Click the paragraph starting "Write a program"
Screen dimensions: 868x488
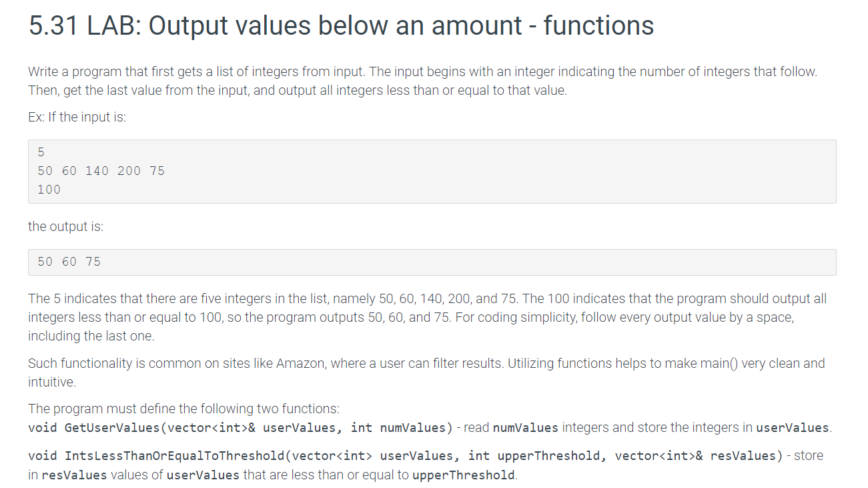pyautogui.click(x=422, y=81)
